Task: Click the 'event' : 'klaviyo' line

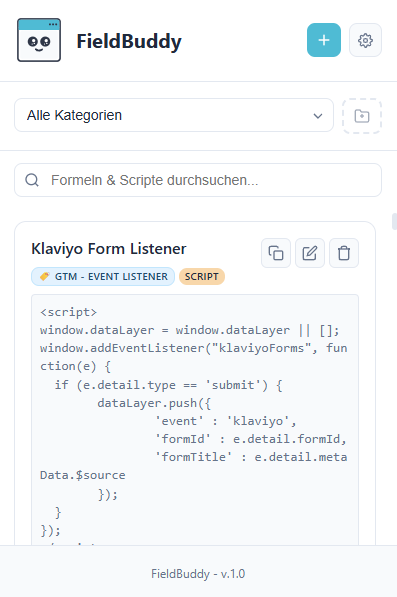Action: tap(226, 421)
